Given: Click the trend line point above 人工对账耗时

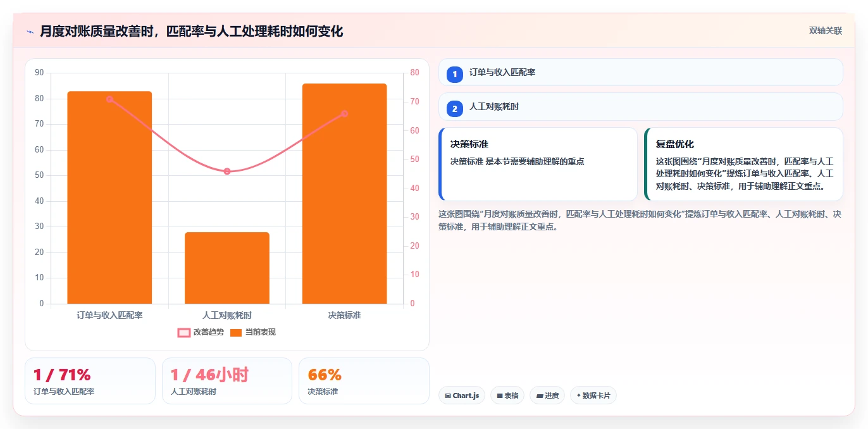Looking at the screenshot, I should click(x=227, y=171).
